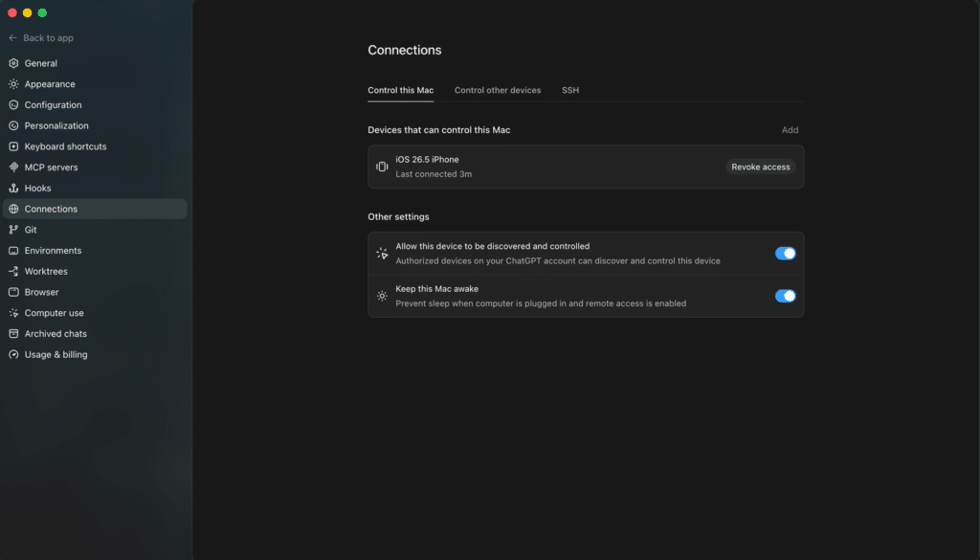Open Usage & billing page
This screenshot has width=980, height=560.
[95, 354]
